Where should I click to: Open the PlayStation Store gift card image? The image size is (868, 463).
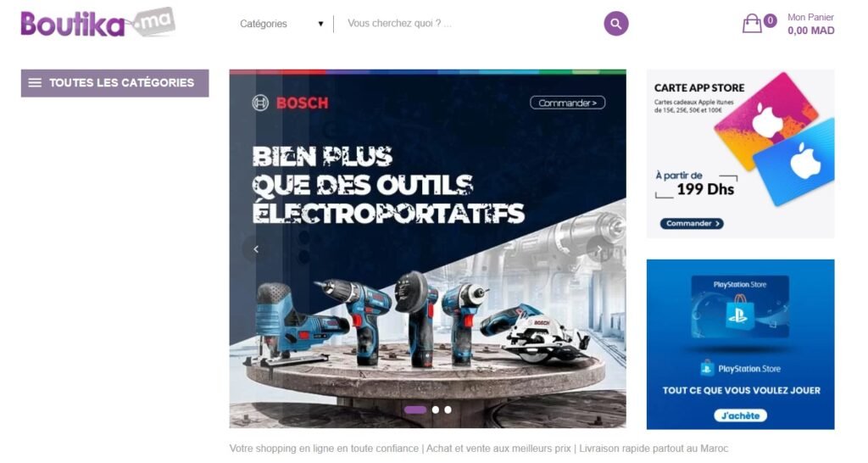740,307
